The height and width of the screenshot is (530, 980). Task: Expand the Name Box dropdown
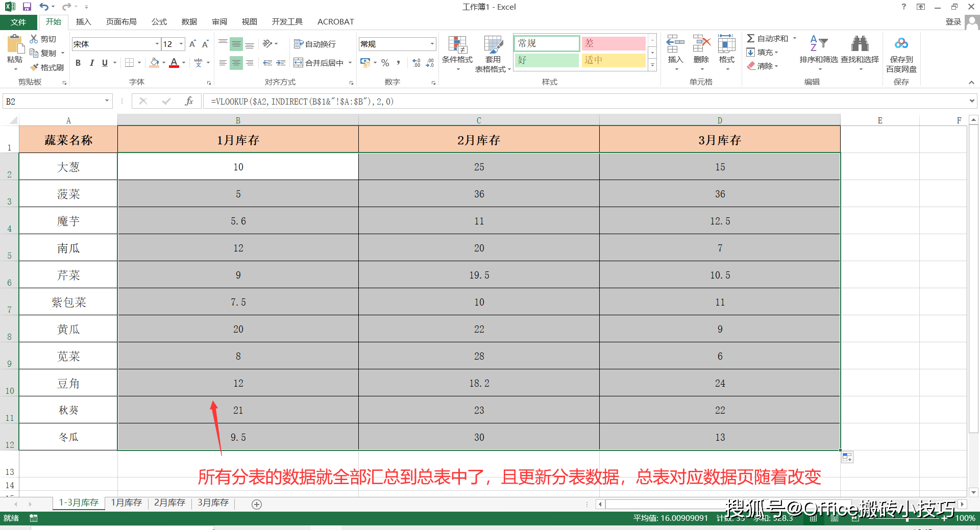(107, 101)
